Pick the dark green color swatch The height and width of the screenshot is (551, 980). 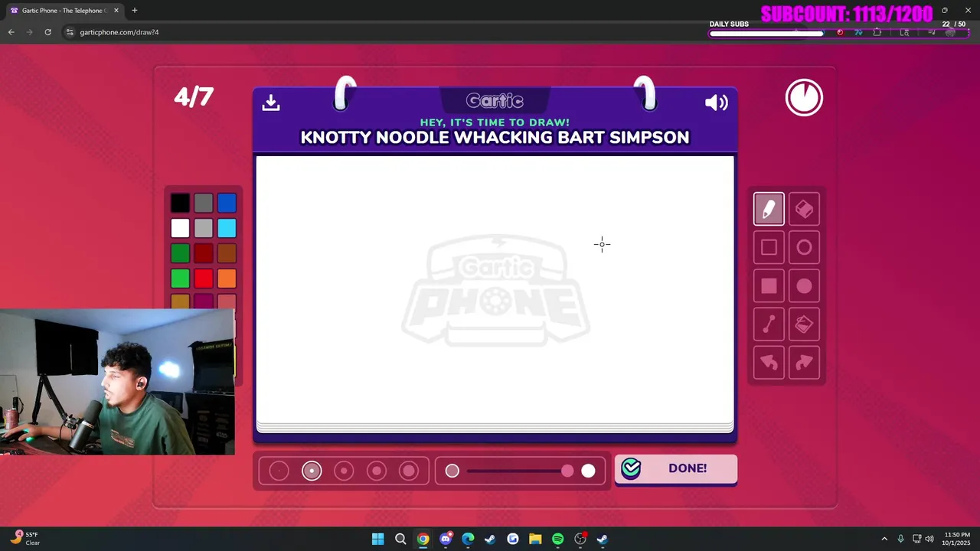coord(180,253)
